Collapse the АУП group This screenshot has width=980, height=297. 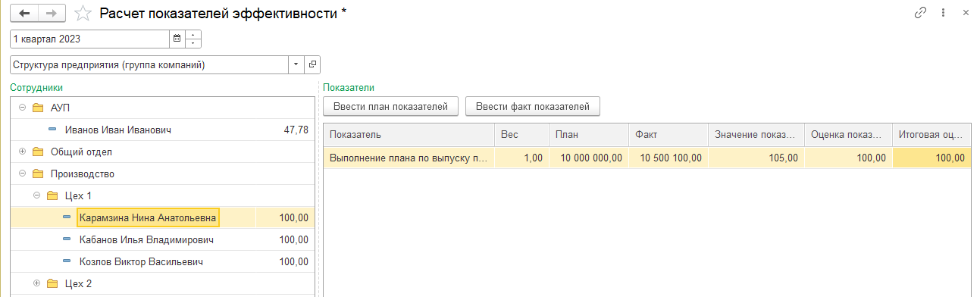point(22,108)
